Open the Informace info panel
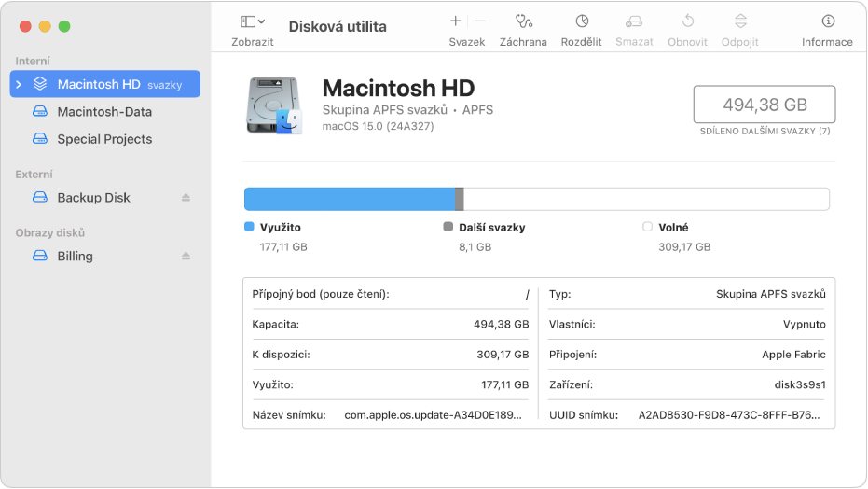Image resolution: width=868 pixels, height=489 pixels. pos(827,21)
